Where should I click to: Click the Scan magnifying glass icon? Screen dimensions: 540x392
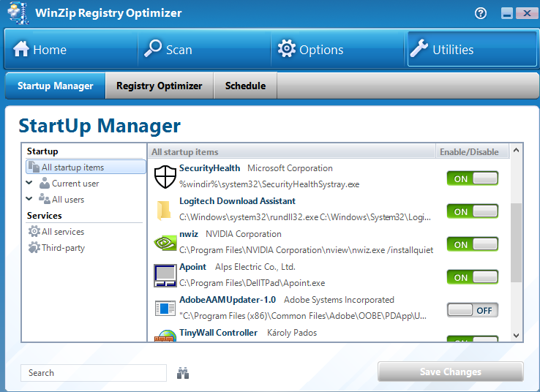[x=153, y=48]
